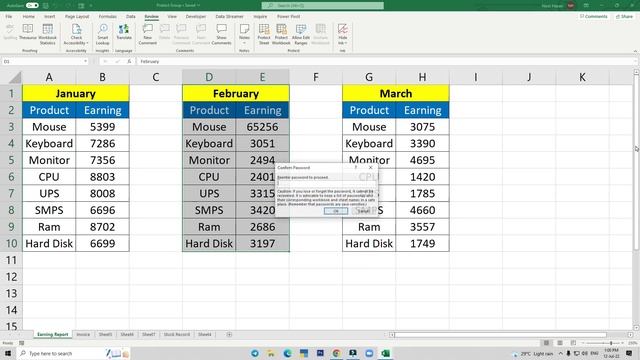The height and width of the screenshot is (360, 640).
Task: Open Workbook Statistics
Action: (x=47, y=33)
